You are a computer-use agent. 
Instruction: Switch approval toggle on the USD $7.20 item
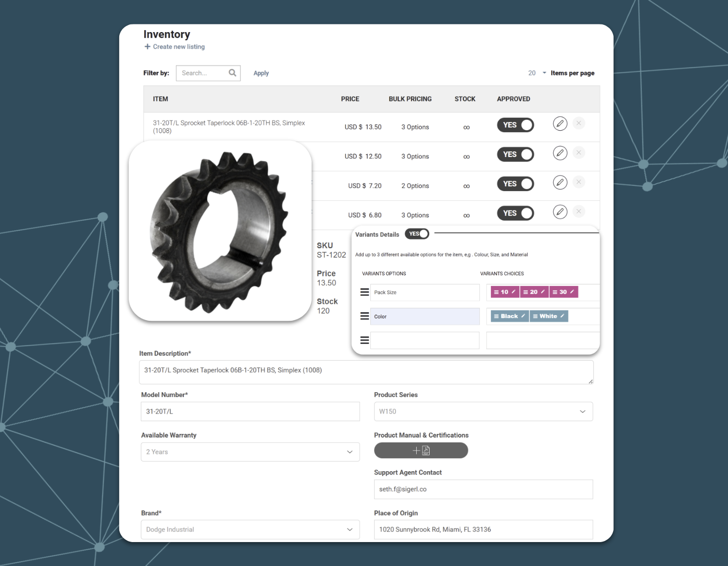(515, 183)
